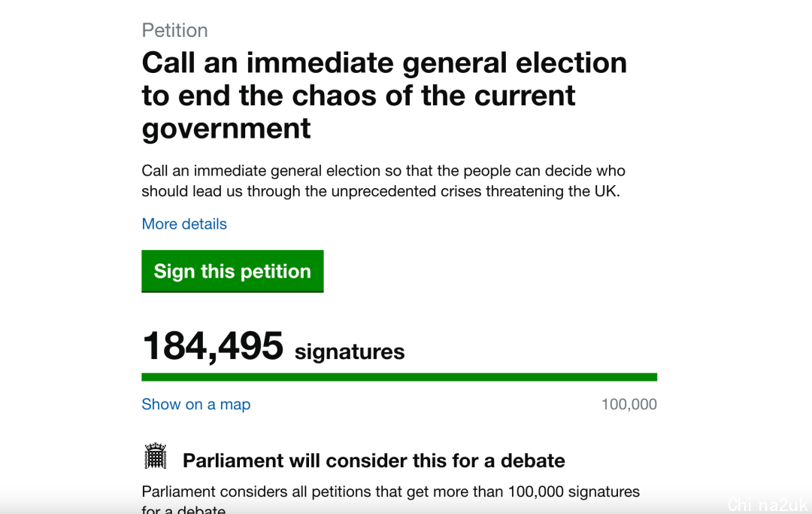This screenshot has height=514, width=812.
Task: Click the 184,495 signature count
Action: click(x=213, y=346)
